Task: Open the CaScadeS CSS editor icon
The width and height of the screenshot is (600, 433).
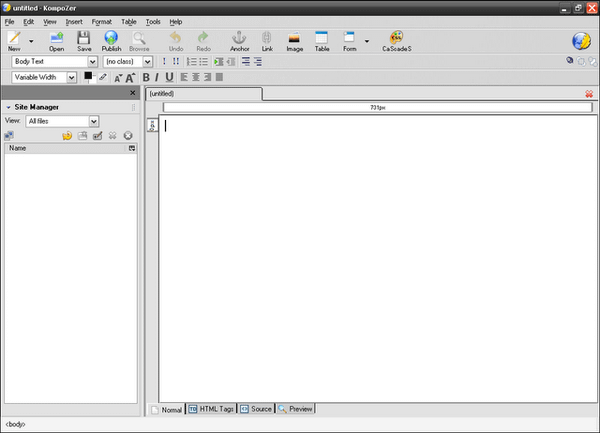Action: click(x=397, y=41)
